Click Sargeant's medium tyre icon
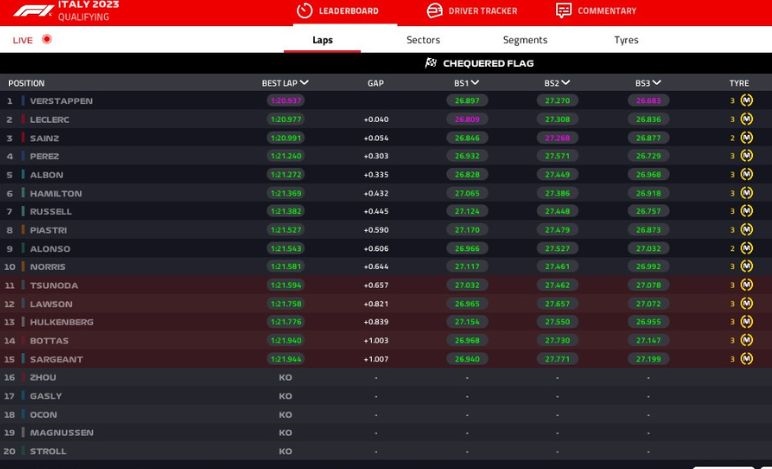 pyautogui.click(x=746, y=359)
